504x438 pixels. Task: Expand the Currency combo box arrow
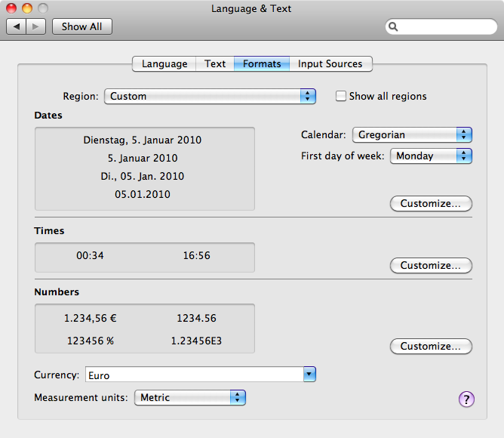pos(309,375)
